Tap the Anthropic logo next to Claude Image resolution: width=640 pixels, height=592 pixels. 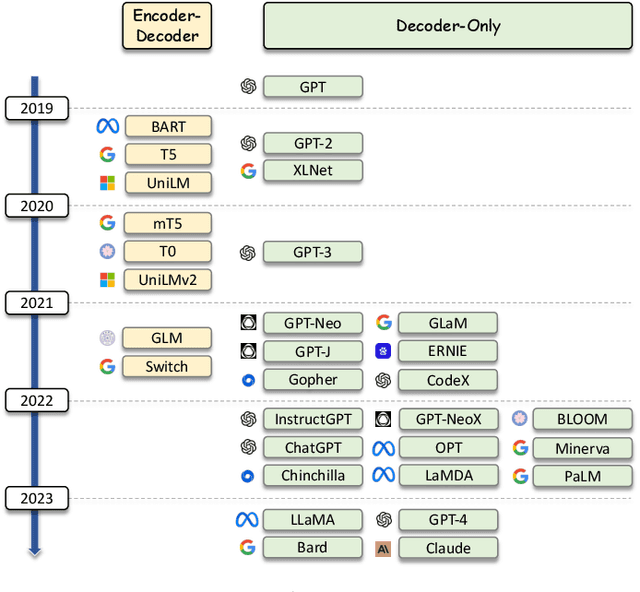click(x=383, y=548)
